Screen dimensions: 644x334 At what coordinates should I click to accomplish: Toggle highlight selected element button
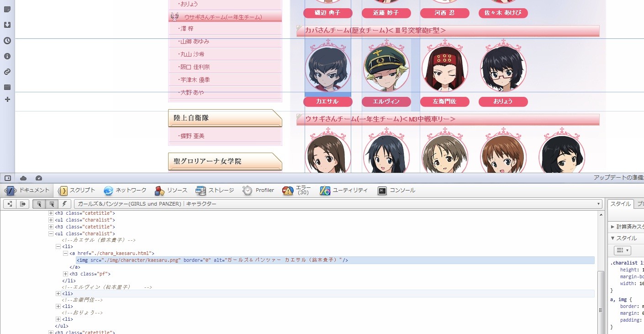coord(52,204)
